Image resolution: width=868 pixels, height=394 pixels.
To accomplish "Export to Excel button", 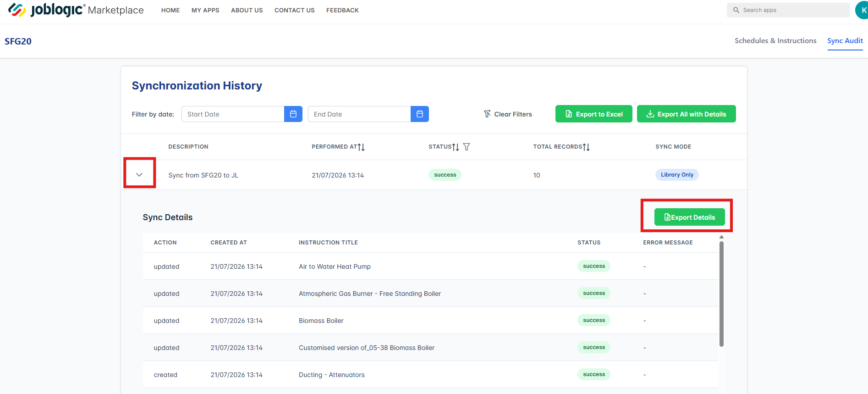I will pos(594,114).
